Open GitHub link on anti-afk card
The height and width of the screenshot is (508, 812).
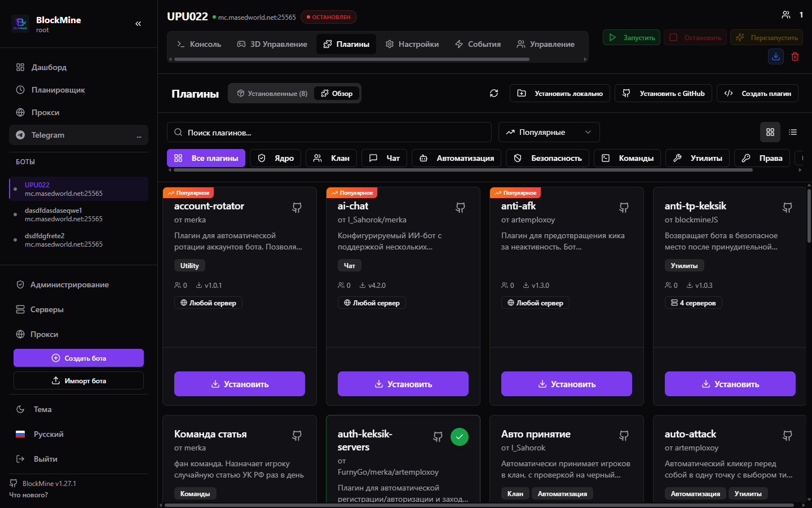pyautogui.click(x=624, y=208)
